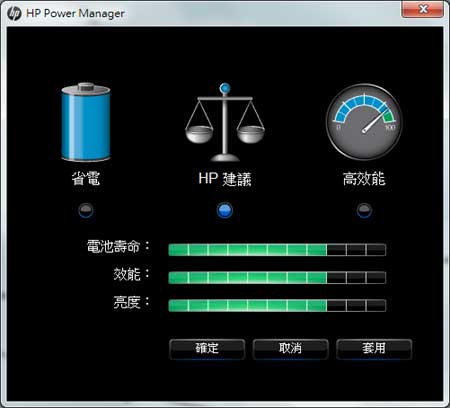Click the 確定 button
450x408 pixels.
point(207,349)
